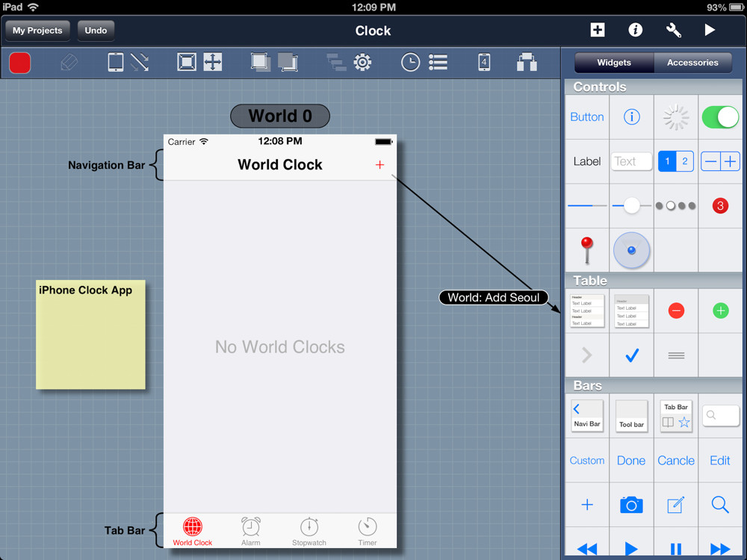Select the green toggle switch widget
Screen dimensions: 747x560
tap(720, 117)
